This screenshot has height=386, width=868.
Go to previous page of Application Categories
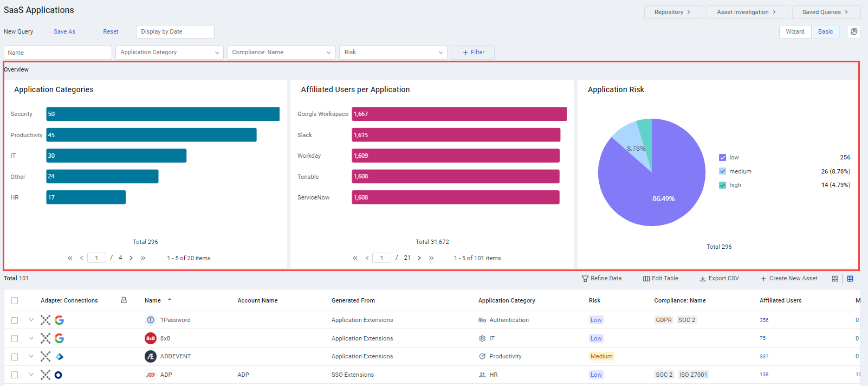coord(82,258)
